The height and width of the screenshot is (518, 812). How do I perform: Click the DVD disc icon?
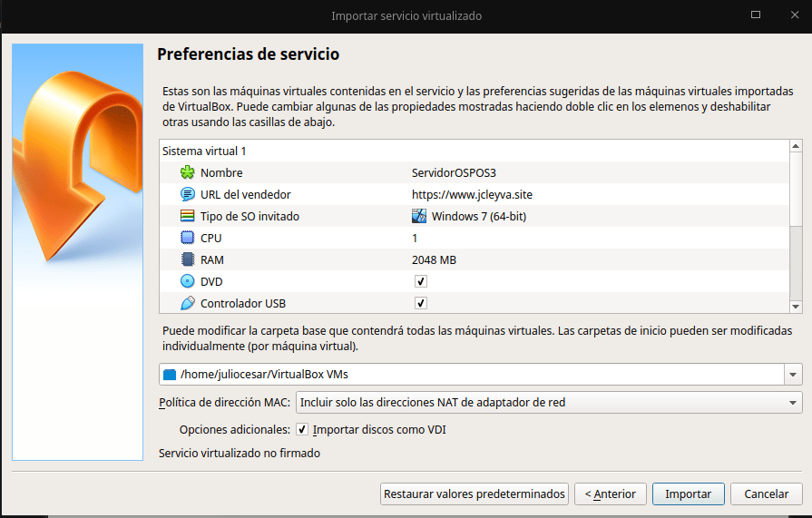tap(188, 281)
